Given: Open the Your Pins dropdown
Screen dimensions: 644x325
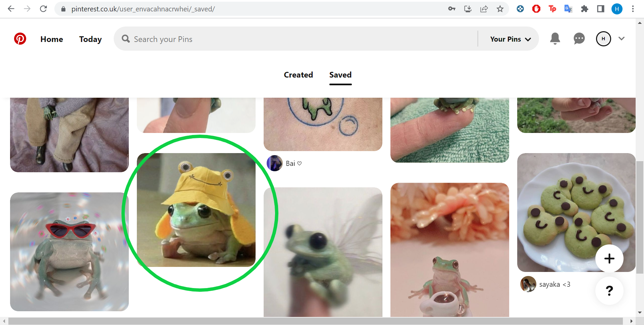Looking at the screenshot, I should click(511, 39).
